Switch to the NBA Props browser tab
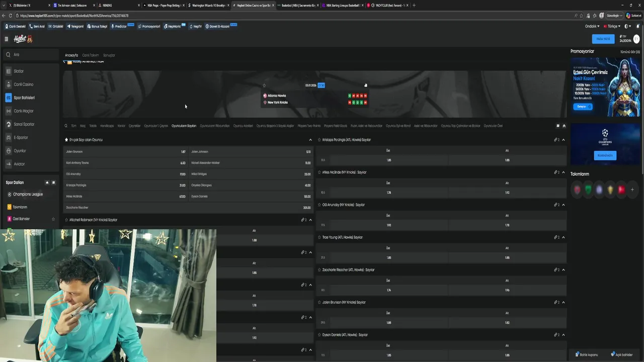644x362 pixels. point(163,5)
